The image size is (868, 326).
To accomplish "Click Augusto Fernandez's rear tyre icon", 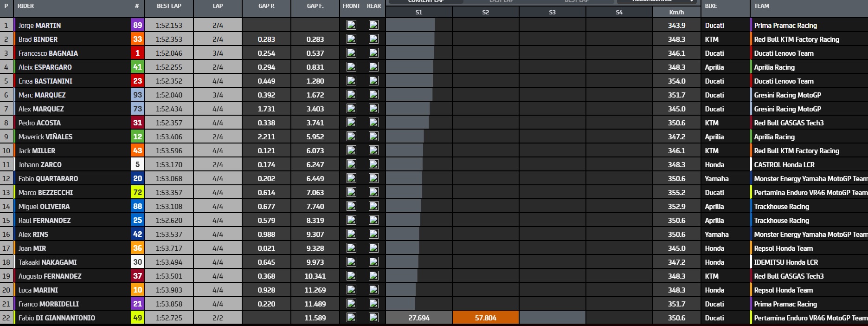I will pyautogui.click(x=373, y=276).
